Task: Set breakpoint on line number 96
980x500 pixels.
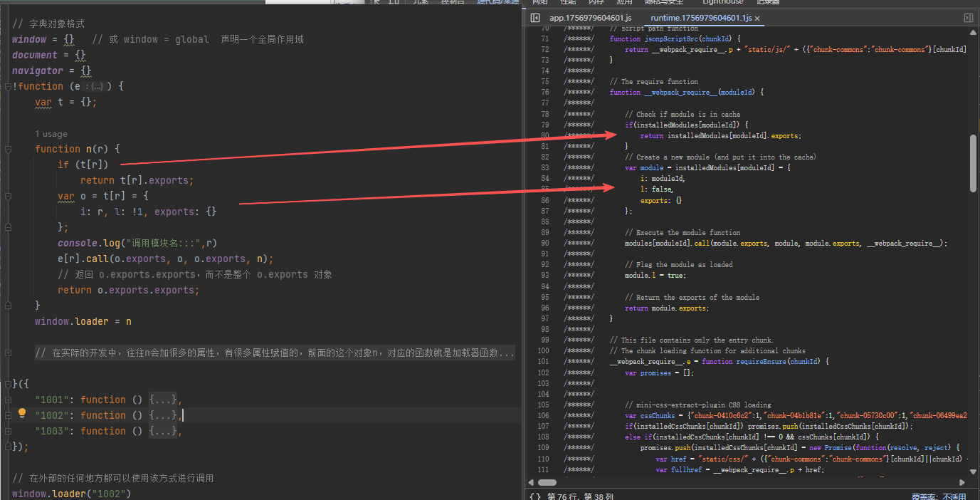Action: (x=545, y=308)
